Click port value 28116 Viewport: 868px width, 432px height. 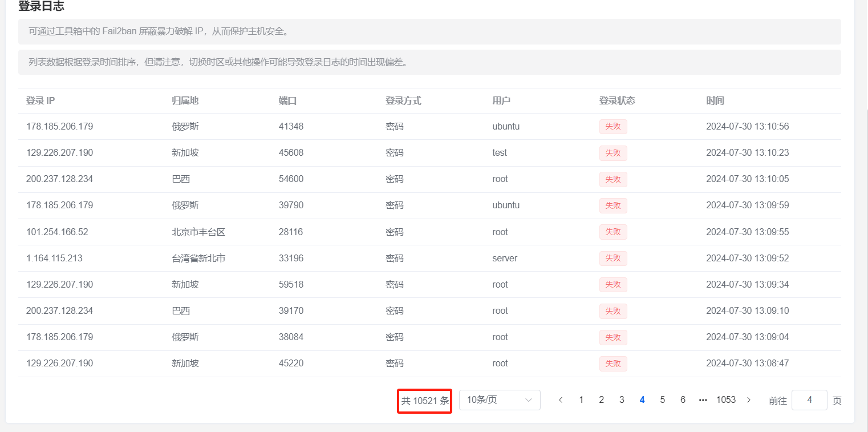(291, 232)
